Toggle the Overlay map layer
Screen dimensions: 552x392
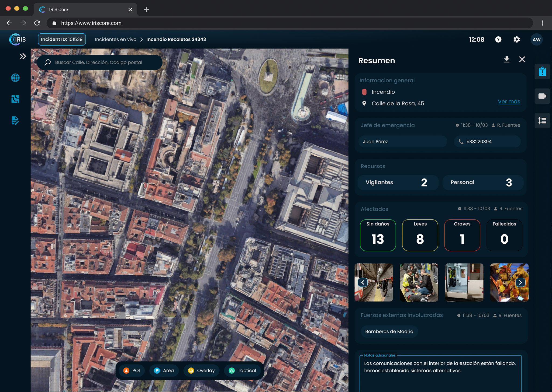[x=201, y=370]
